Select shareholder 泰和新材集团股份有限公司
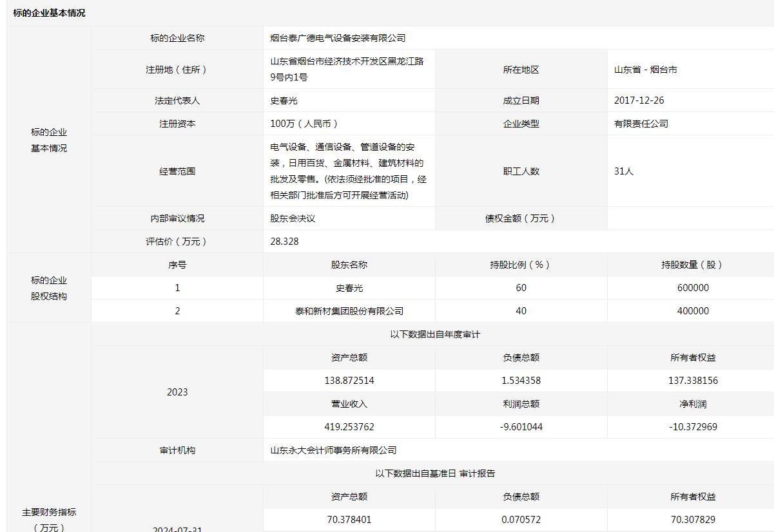 (x=349, y=311)
